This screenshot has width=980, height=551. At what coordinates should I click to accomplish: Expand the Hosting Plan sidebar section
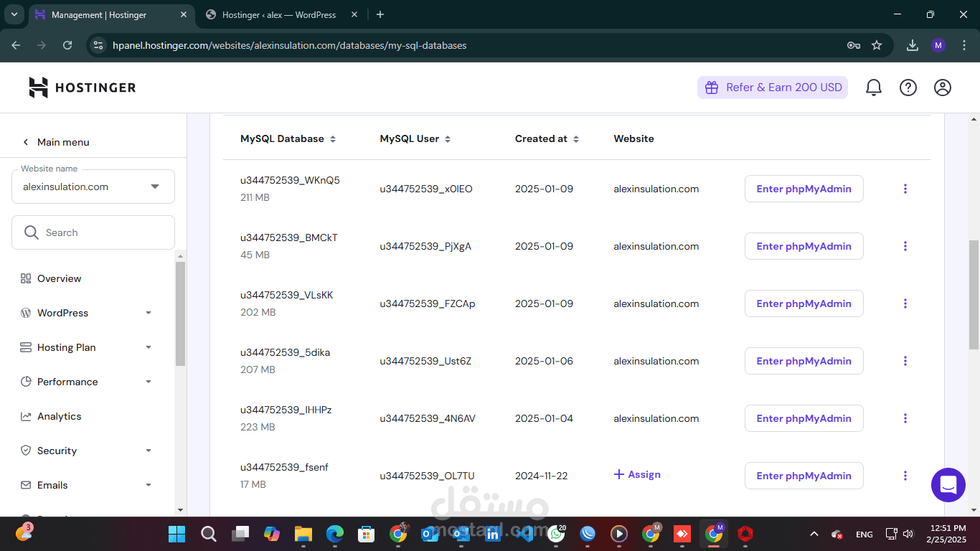pyautogui.click(x=149, y=347)
